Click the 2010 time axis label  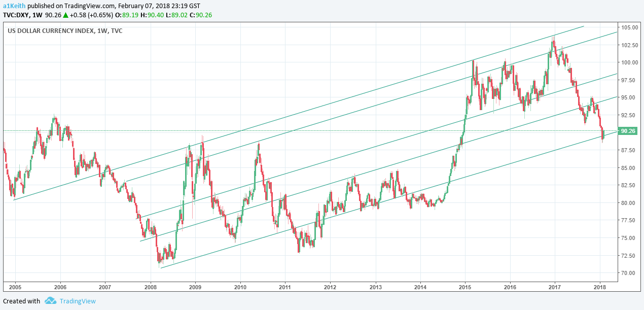click(240, 286)
